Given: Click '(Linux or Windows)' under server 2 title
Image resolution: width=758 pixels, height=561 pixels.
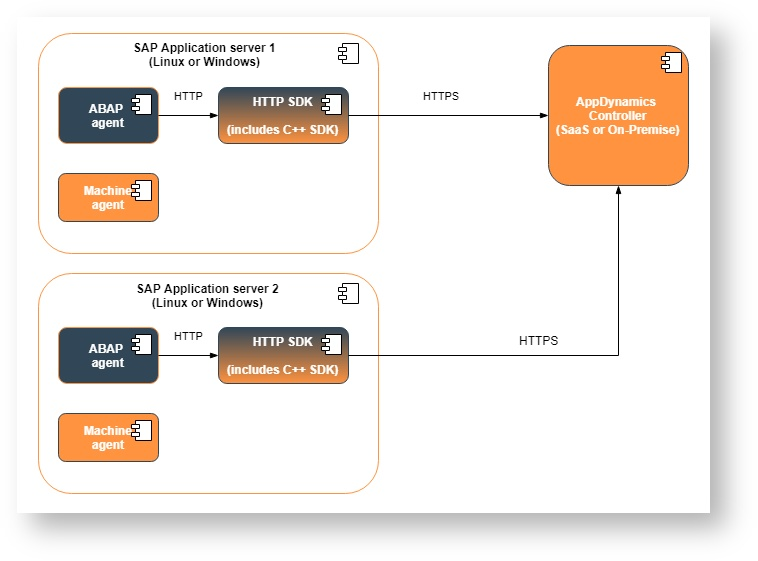Looking at the screenshot, I should pos(207,303).
